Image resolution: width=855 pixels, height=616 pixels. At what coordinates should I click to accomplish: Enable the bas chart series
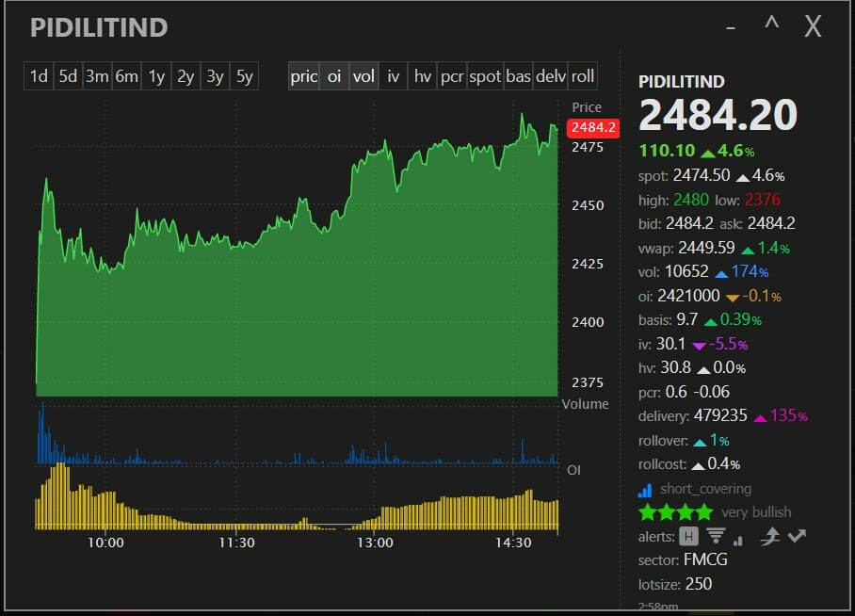pos(518,76)
